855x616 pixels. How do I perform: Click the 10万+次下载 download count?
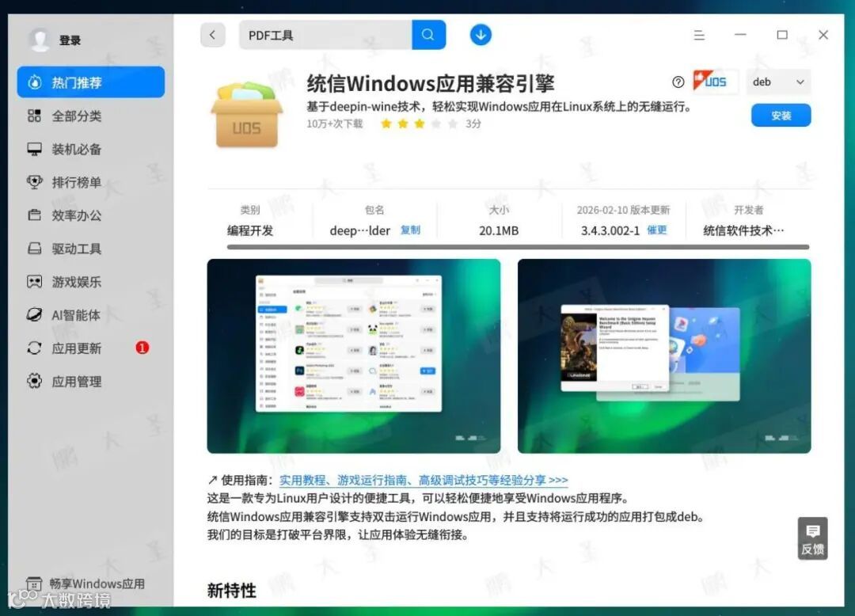[x=334, y=124]
